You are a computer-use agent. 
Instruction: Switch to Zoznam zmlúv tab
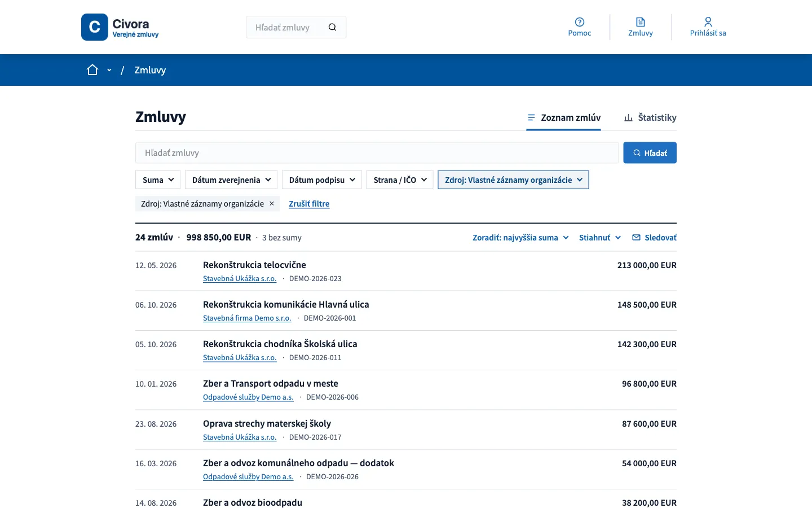pyautogui.click(x=563, y=117)
